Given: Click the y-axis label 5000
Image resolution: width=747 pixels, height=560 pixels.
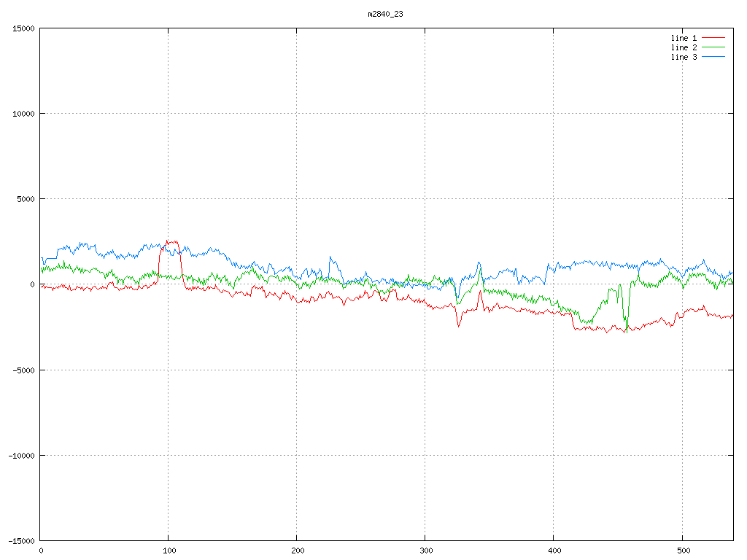Looking at the screenshot, I should tap(26, 199).
